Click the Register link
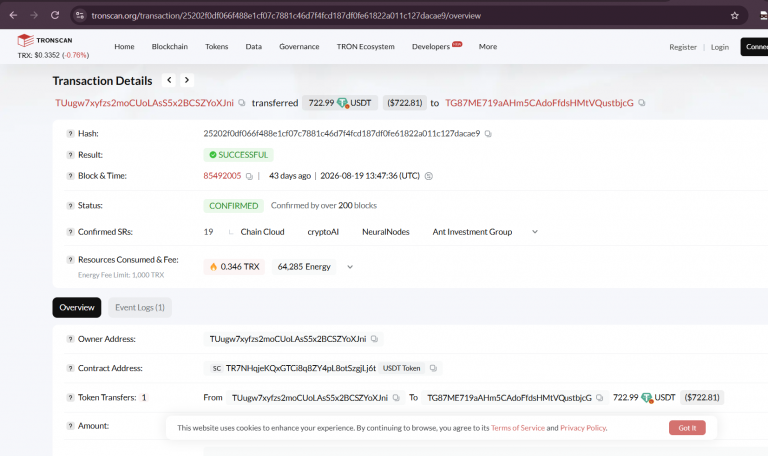Screen dimensions: 768x456 tap(683, 47)
